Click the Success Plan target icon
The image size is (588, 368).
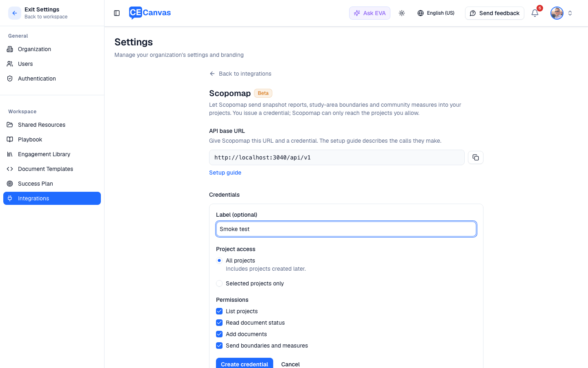coord(10,184)
